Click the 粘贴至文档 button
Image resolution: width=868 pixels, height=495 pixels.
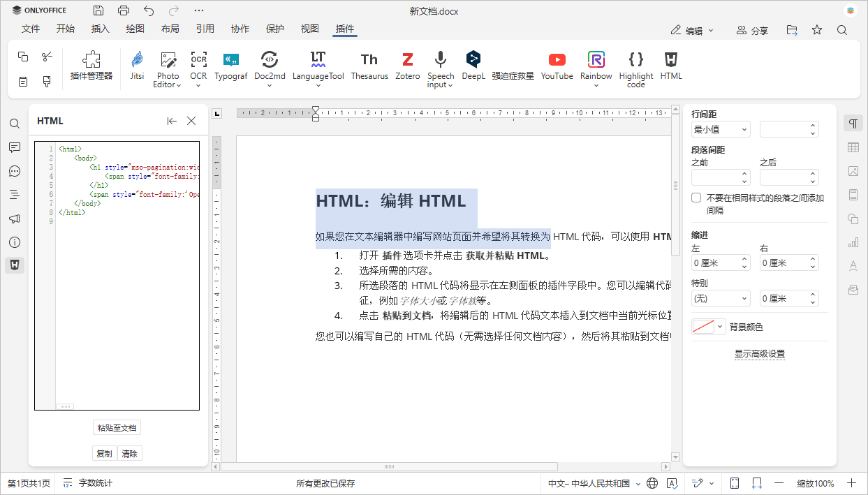tap(117, 427)
